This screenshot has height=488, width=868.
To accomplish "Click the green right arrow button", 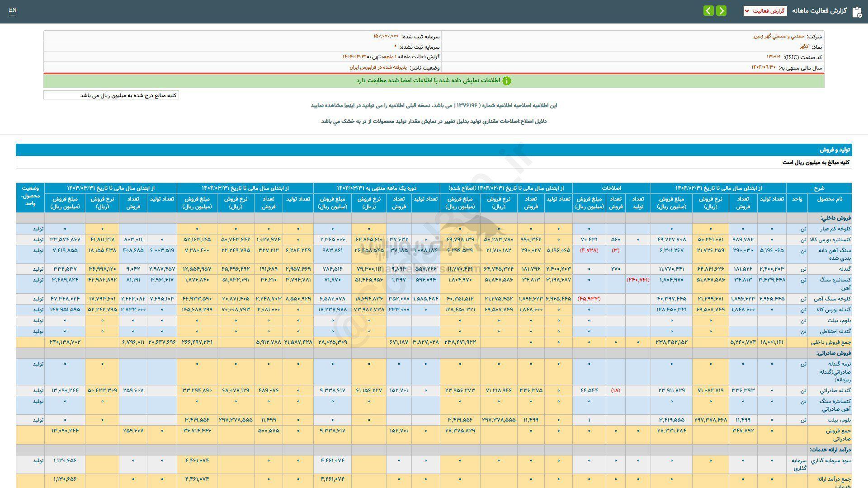I will click(721, 10).
